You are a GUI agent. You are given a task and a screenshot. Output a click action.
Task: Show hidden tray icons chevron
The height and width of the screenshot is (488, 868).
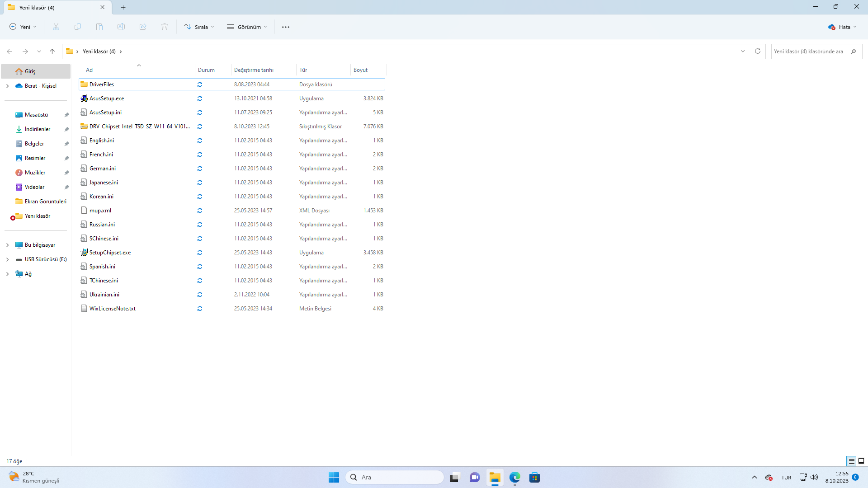point(754,478)
